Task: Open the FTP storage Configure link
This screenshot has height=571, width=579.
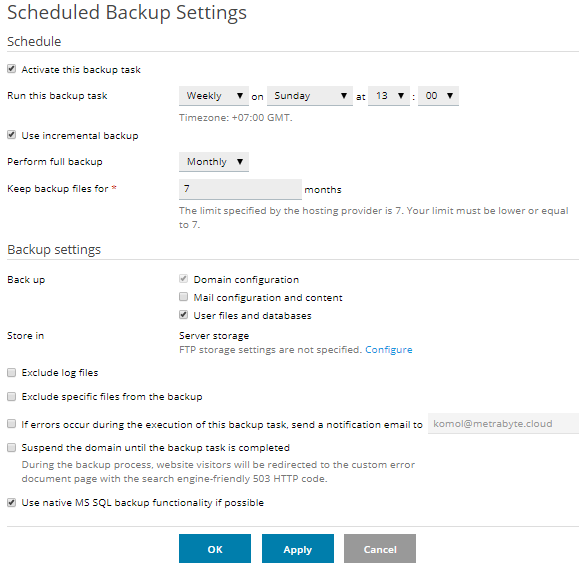Action: tap(388, 349)
